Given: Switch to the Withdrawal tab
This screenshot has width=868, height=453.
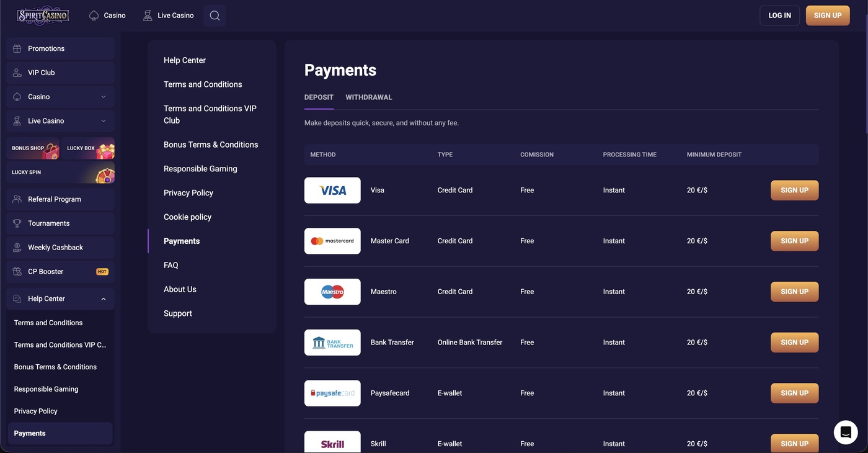Looking at the screenshot, I should pyautogui.click(x=369, y=97).
